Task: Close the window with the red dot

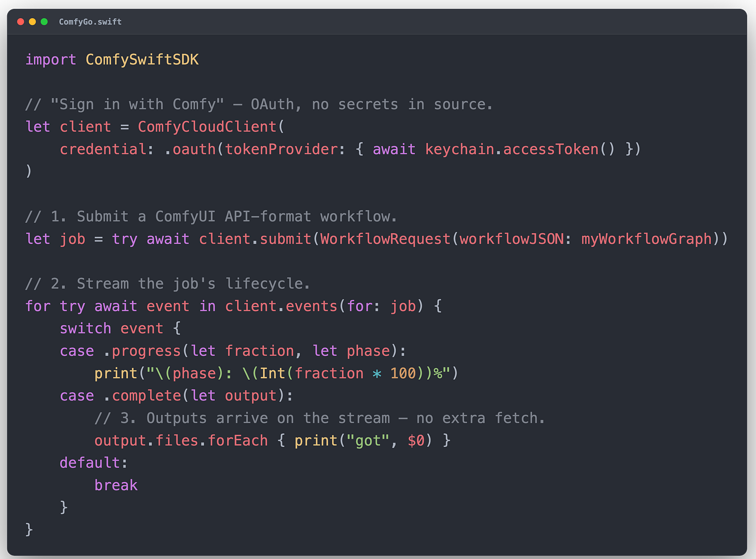Action: coord(21,22)
